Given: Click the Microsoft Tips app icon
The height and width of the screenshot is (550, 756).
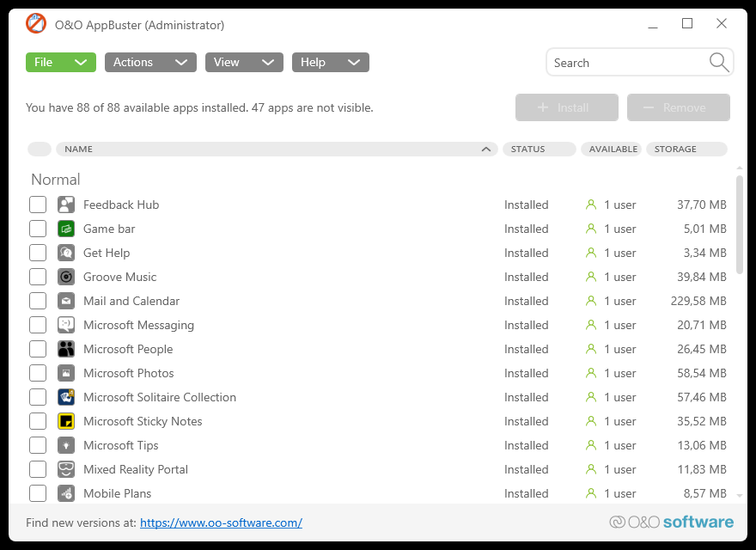Looking at the screenshot, I should pos(66,445).
